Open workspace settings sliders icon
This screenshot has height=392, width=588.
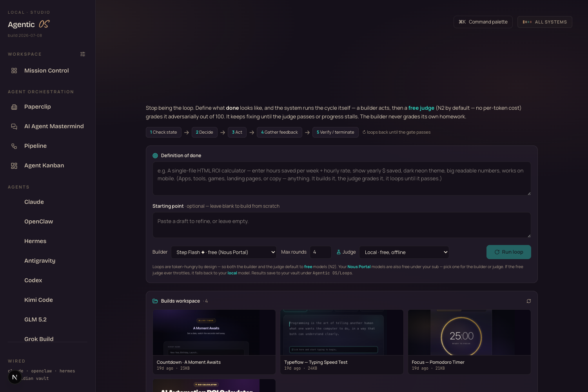click(x=83, y=54)
